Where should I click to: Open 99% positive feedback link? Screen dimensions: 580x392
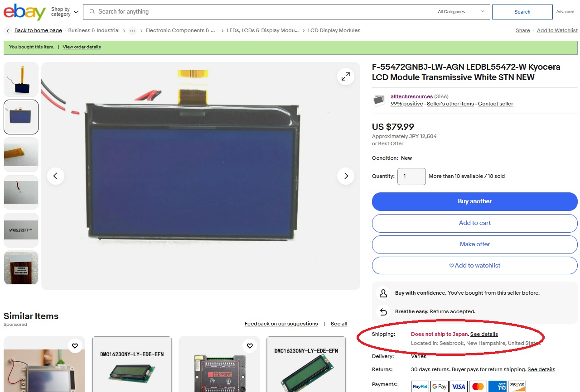coord(406,104)
